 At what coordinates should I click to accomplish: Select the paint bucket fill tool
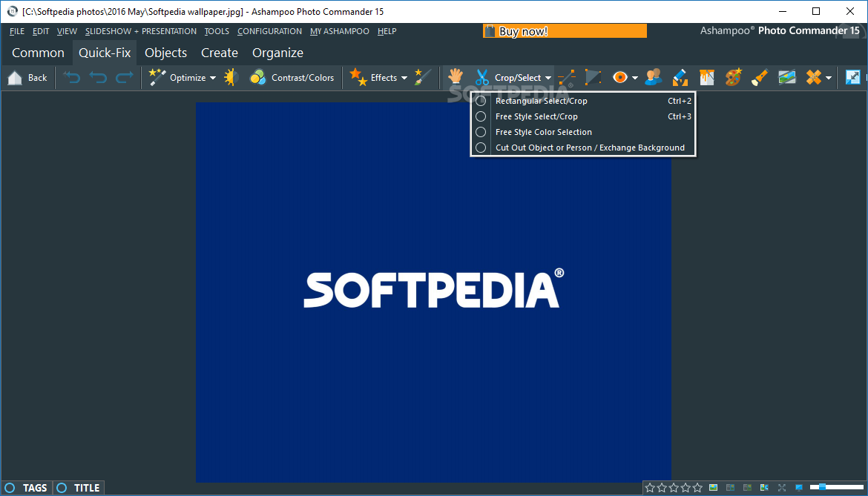coord(707,77)
